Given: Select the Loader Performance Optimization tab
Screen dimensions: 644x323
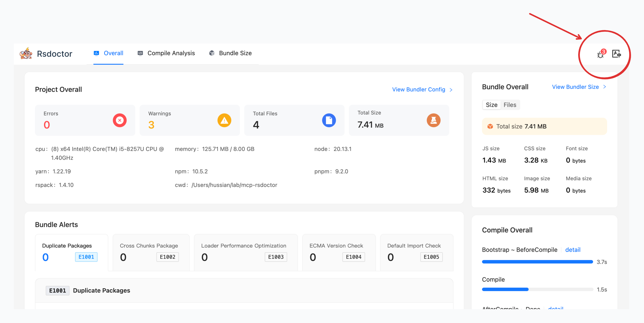Looking at the screenshot, I should (246, 252).
